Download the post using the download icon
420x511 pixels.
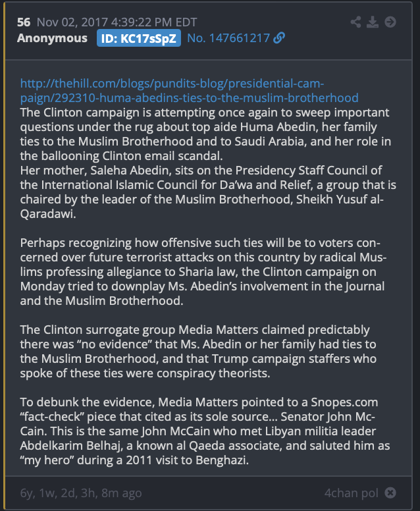(373, 22)
